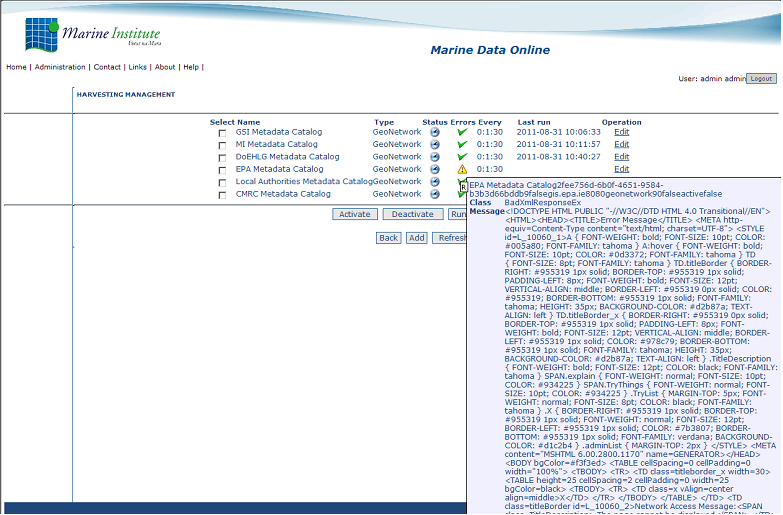Tick the DoEHLG Metadata Catalog checkbox
The height and width of the screenshot is (515, 783).
222,158
